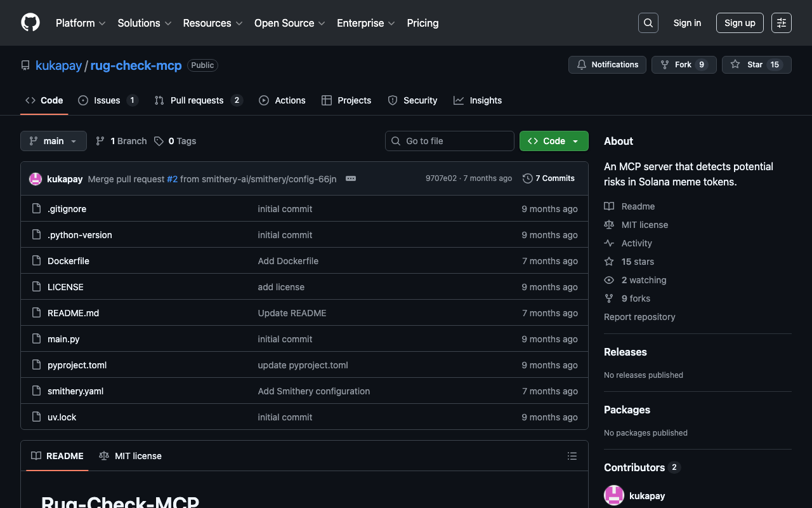
Task: Open the README outline list icon
Action: pyautogui.click(x=572, y=456)
